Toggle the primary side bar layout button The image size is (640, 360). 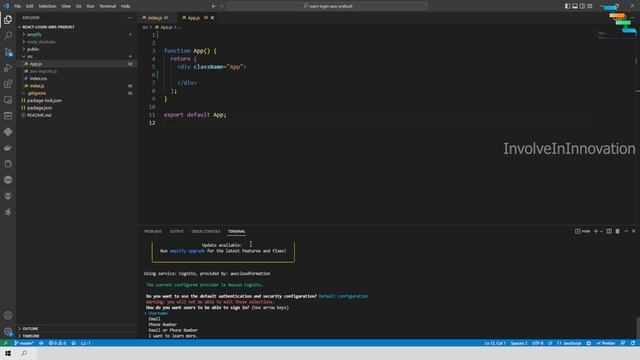[567, 6]
